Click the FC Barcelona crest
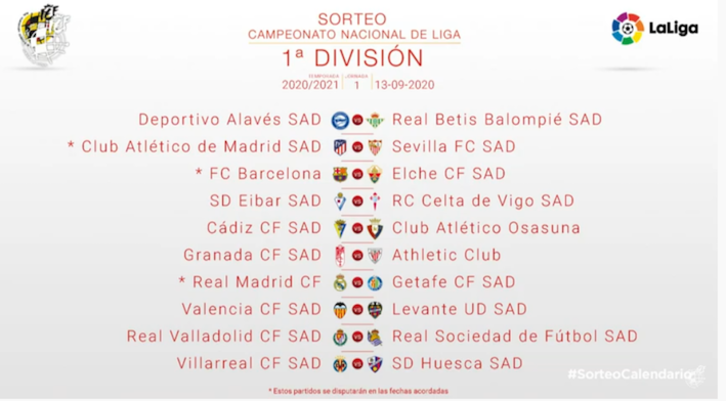 (340, 173)
